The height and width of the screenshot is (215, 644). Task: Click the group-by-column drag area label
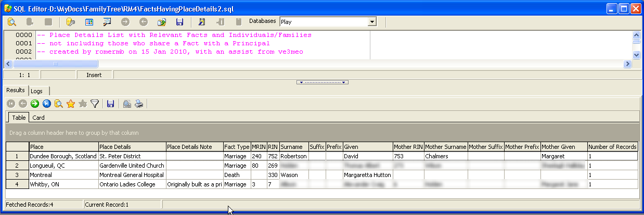click(75, 133)
